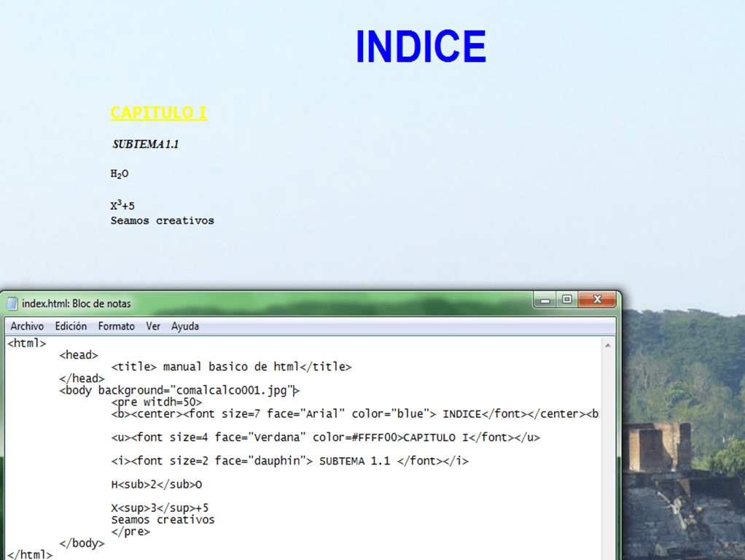
Task: Click the yellow CAPITULO I underlined heading
Action: [158, 113]
